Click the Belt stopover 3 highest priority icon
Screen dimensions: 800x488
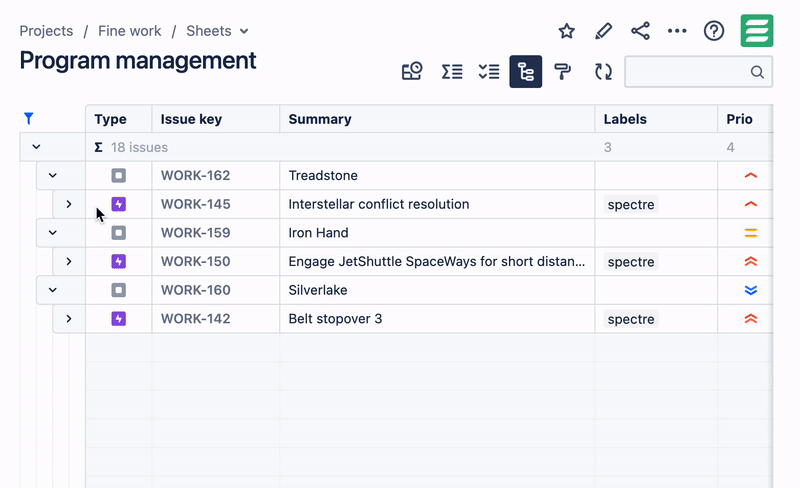[751, 319]
